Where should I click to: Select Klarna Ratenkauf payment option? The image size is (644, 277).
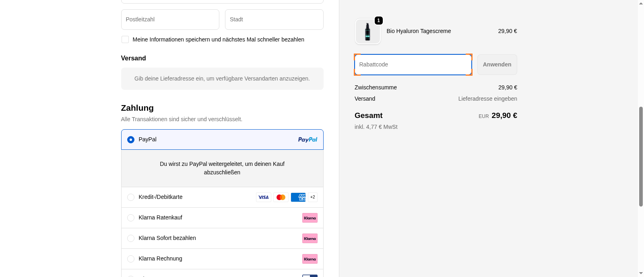(x=131, y=218)
